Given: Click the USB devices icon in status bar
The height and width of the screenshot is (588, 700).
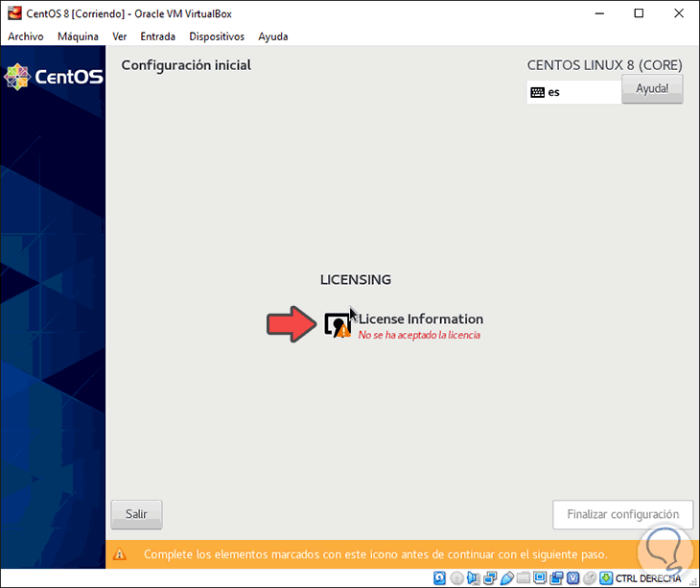Looking at the screenshot, I should pyautogui.click(x=507, y=578).
